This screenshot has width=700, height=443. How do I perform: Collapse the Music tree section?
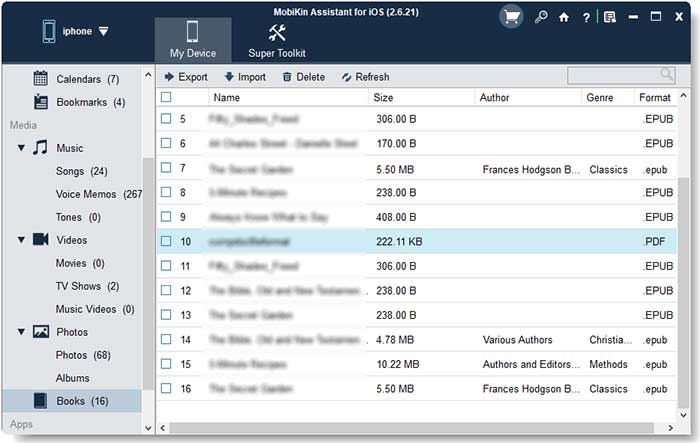tap(21, 148)
